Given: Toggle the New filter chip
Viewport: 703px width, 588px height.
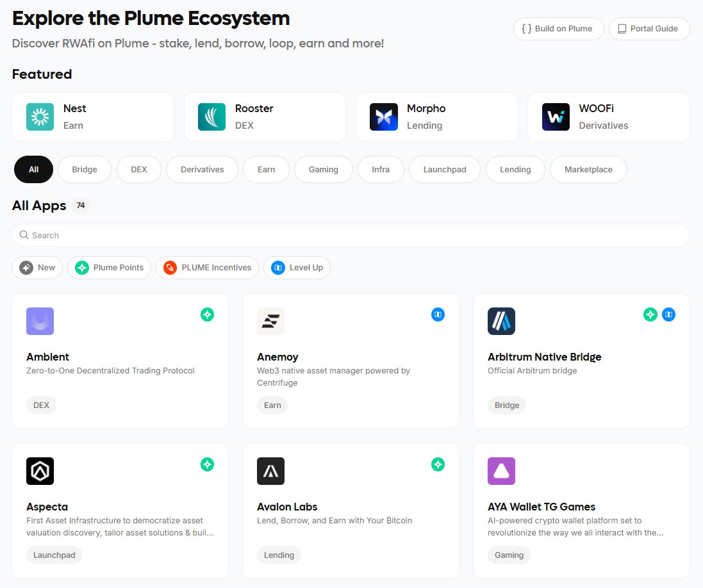Looking at the screenshot, I should 37,268.
